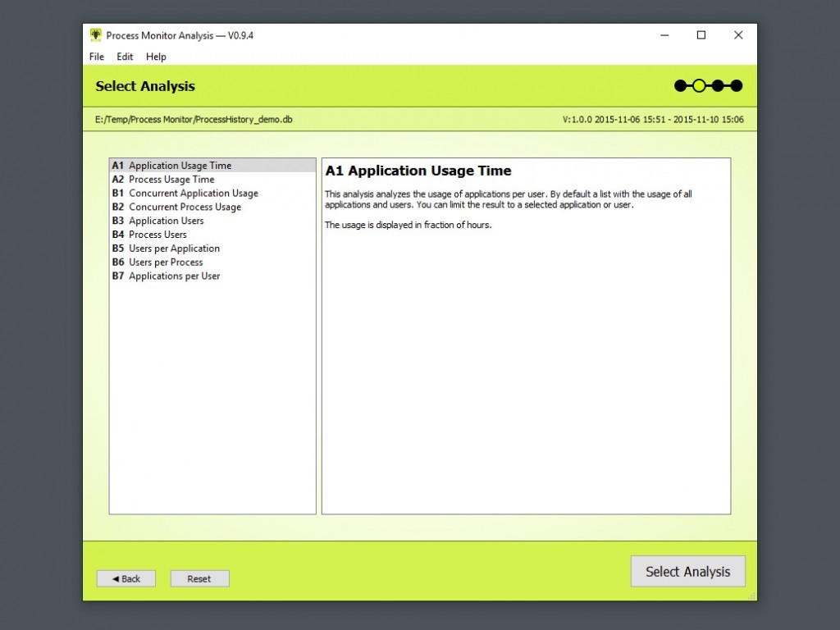This screenshot has width=840, height=630.
Task: Open the Help menu
Action: [x=156, y=57]
